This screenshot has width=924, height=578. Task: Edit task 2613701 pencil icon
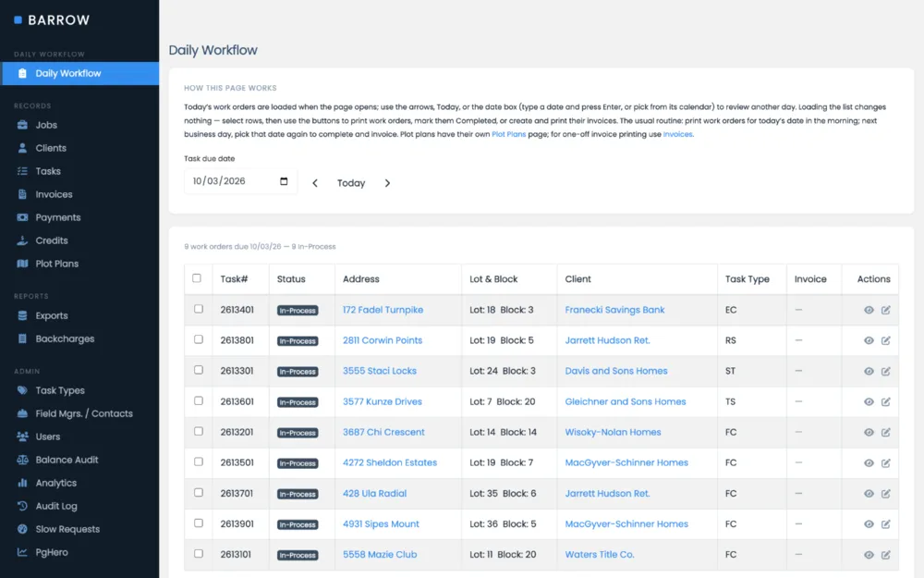(x=886, y=494)
